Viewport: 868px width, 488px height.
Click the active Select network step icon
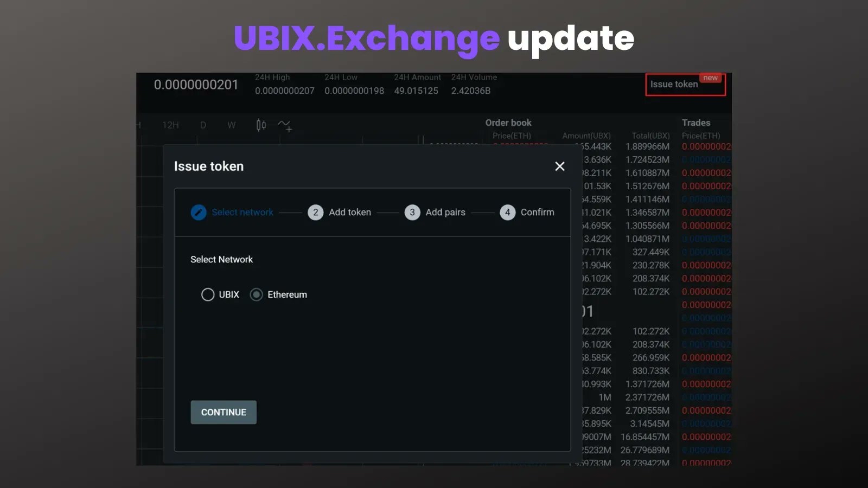point(199,212)
